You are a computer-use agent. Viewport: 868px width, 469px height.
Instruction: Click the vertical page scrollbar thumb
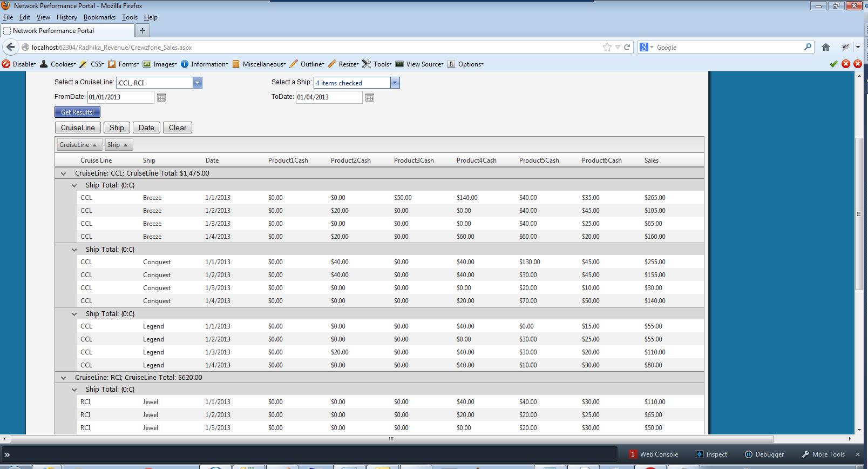click(859, 214)
